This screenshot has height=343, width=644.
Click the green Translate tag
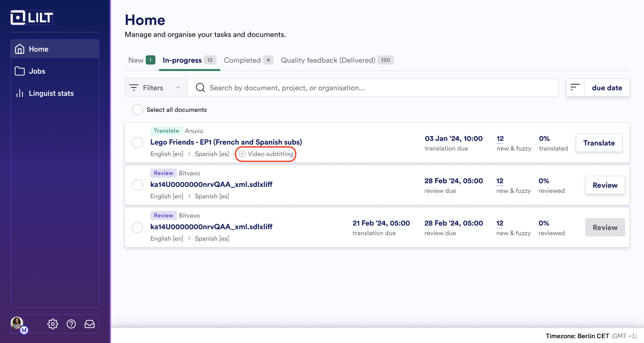[166, 131]
